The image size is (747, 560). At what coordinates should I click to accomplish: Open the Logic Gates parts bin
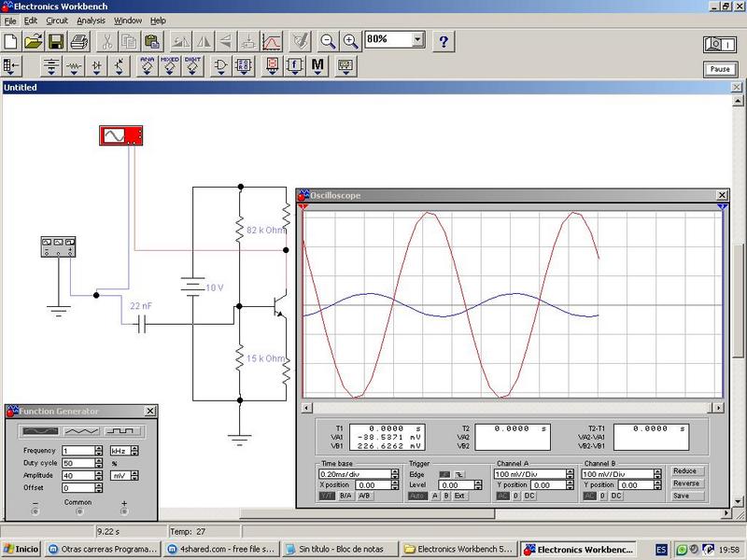[x=220, y=66]
